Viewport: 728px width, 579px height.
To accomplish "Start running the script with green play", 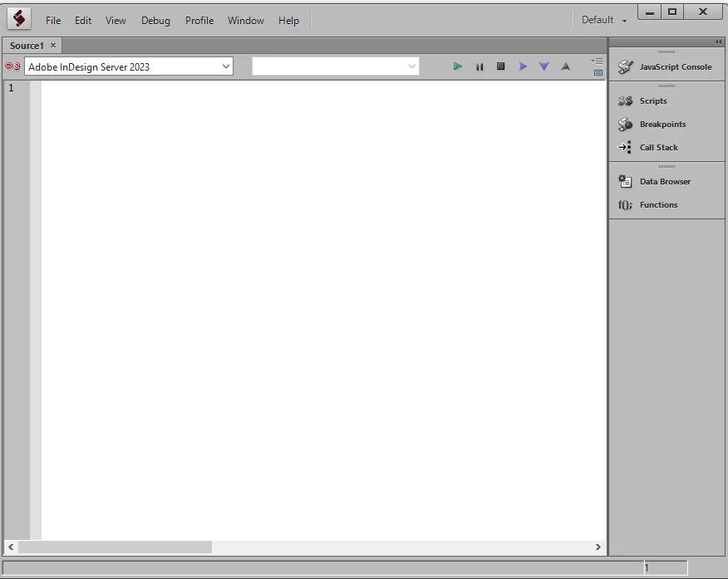I will point(457,66).
